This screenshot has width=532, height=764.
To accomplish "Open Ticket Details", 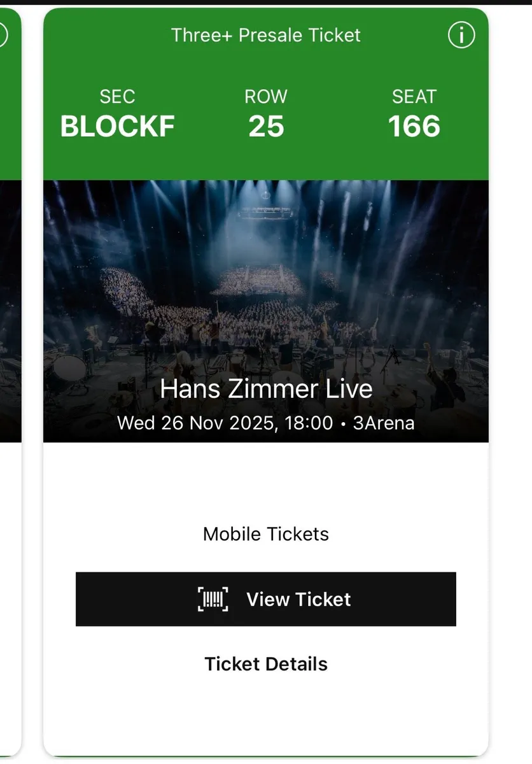I will tap(265, 664).
